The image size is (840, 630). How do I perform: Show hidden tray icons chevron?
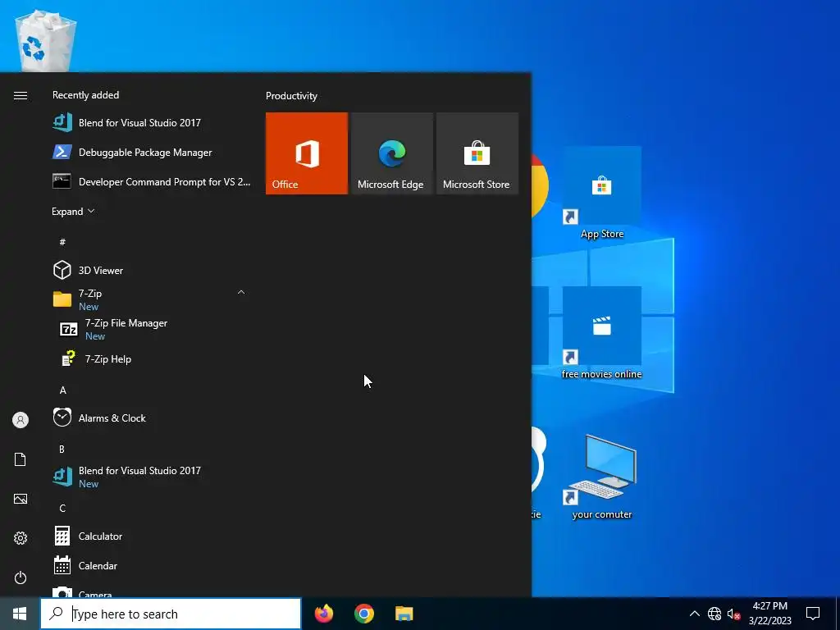click(694, 614)
